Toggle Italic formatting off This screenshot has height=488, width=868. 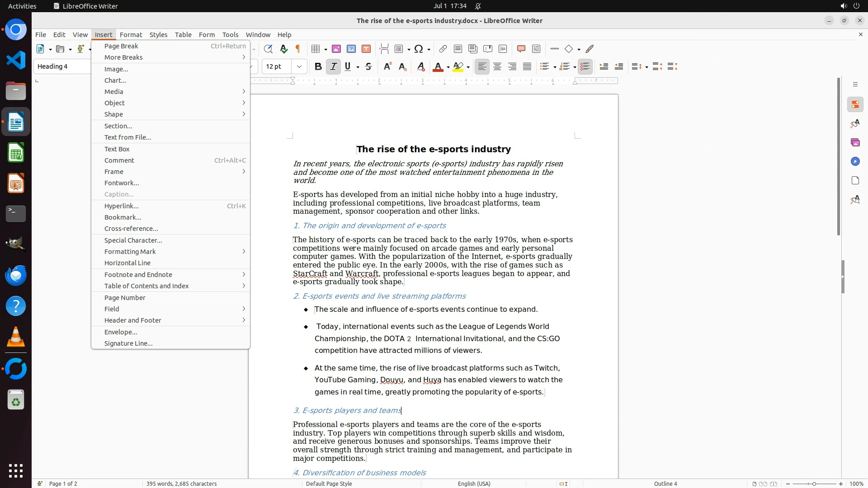click(x=333, y=66)
